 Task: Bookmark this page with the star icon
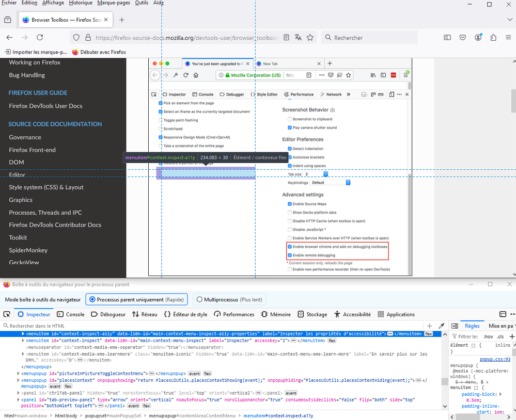[x=310, y=38]
